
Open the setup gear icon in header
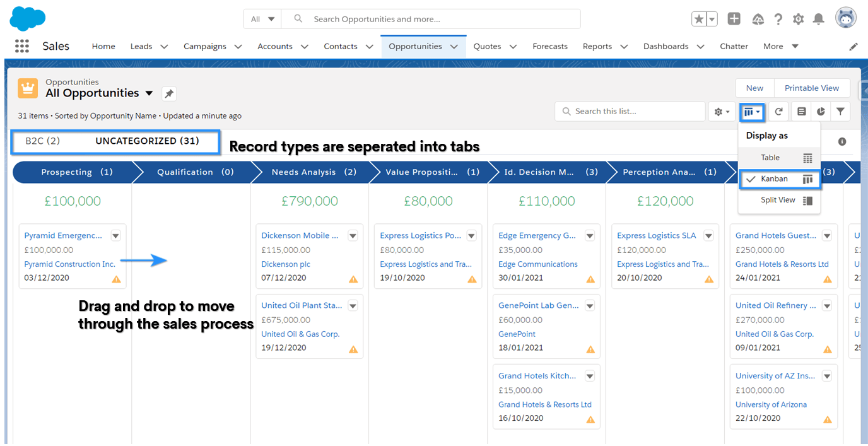(798, 19)
